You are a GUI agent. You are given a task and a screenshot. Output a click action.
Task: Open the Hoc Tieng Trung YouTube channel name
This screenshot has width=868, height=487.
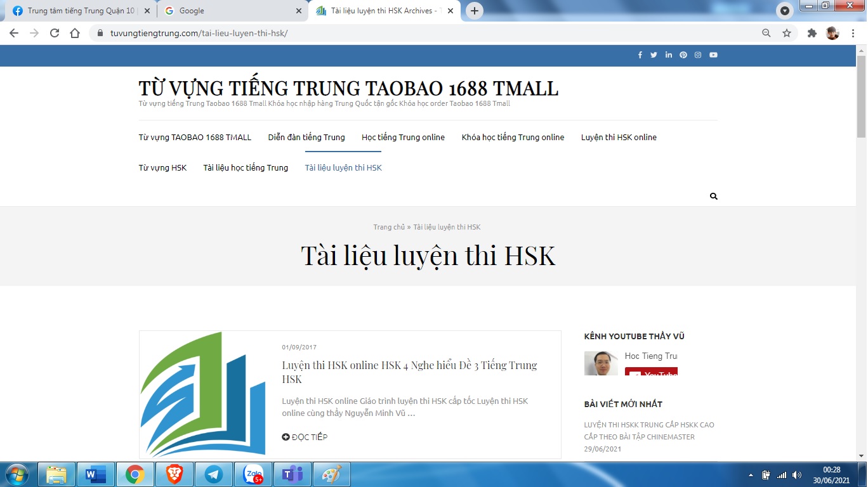click(651, 356)
